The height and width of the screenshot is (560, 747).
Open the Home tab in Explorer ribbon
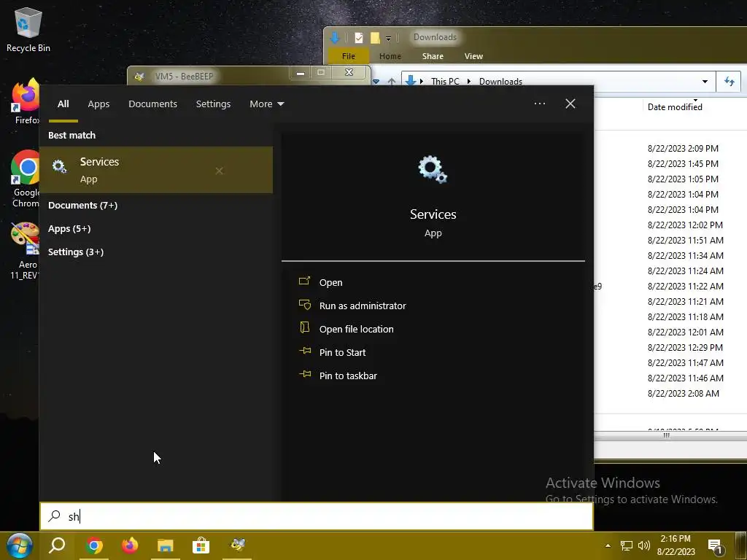(390, 56)
